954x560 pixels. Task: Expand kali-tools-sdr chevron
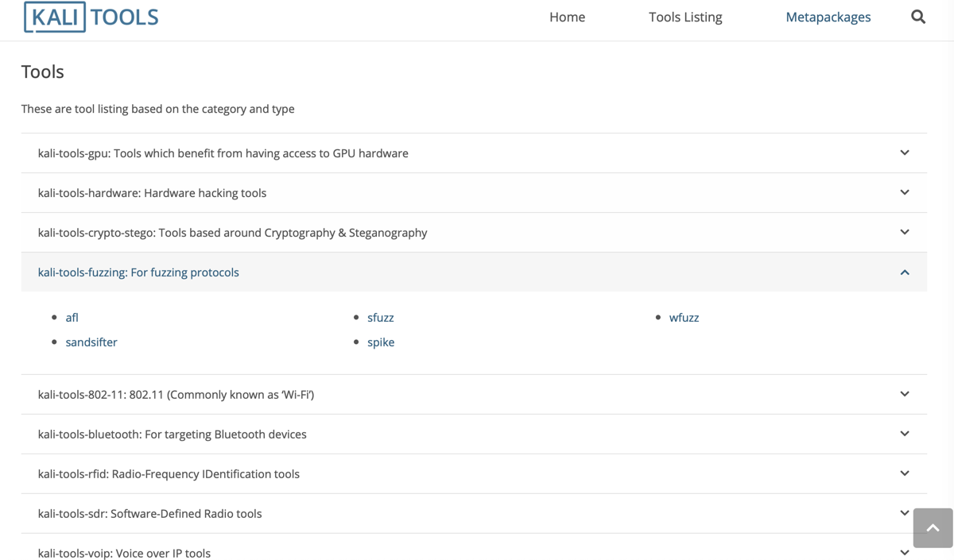coord(905,513)
